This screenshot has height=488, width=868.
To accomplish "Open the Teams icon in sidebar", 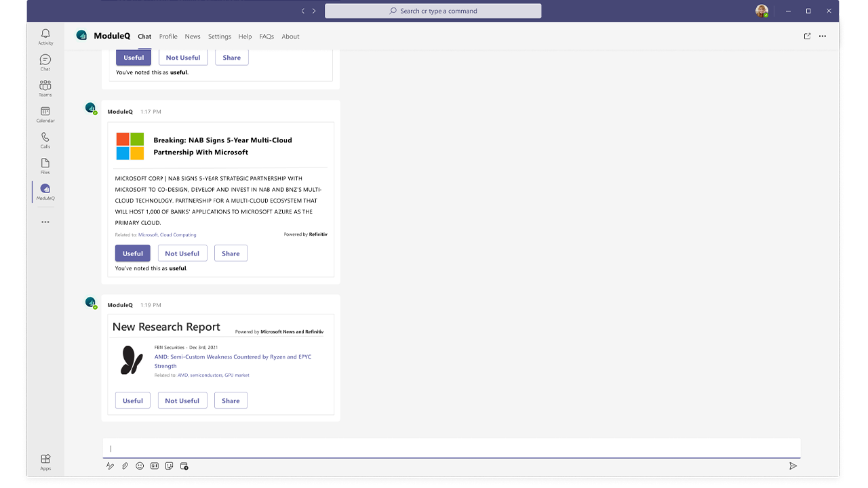I will (45, 88).
